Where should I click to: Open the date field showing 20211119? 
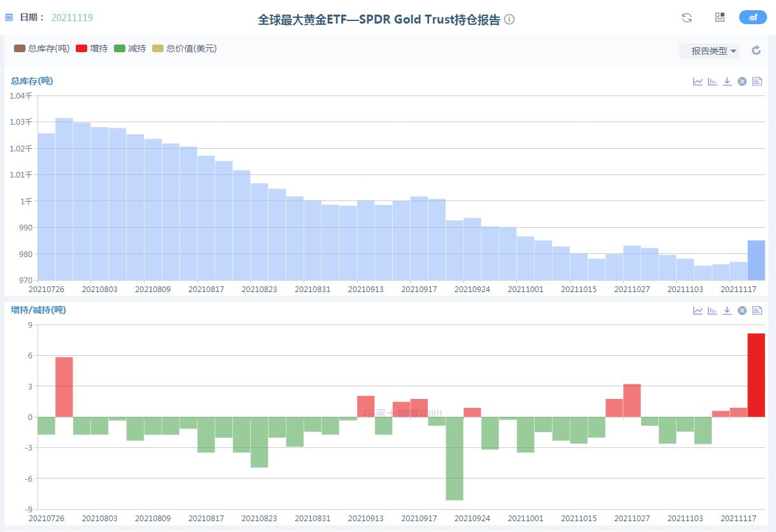click(72, 18)
